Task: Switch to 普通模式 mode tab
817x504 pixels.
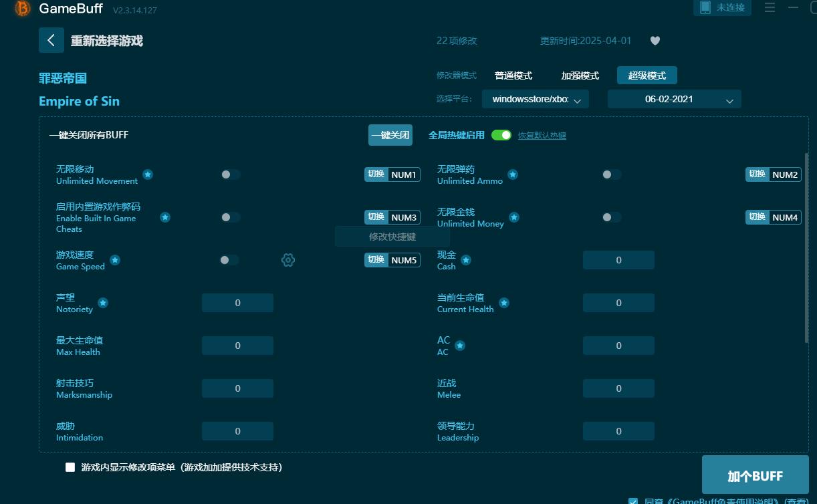Action: click(513, 76)
